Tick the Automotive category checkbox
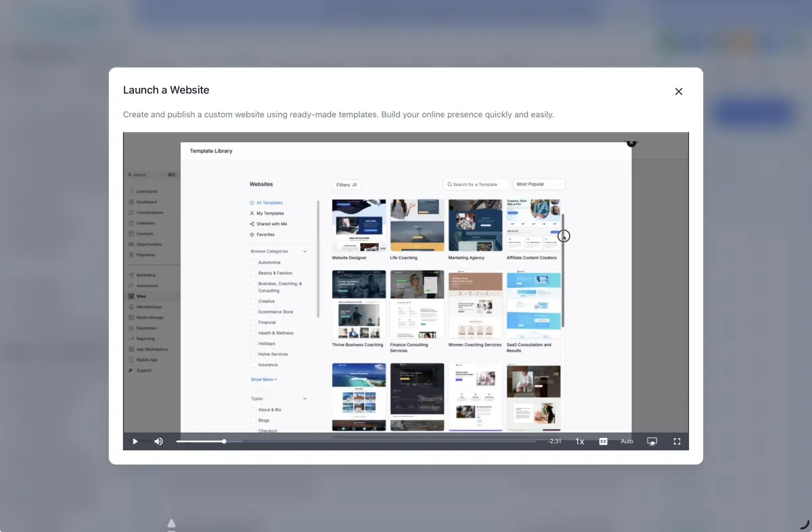812x532 pixels. [254, 263]
